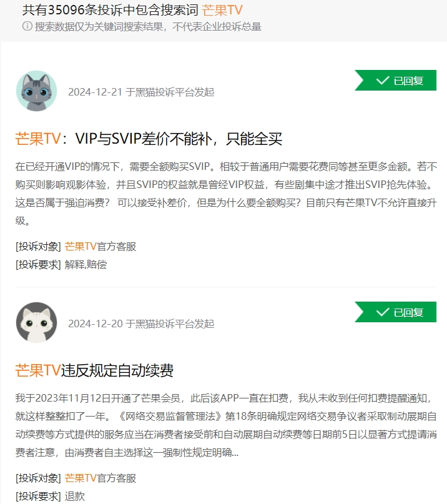Click 芒果TV官方客服 in the first complaint

coord(101,247)
